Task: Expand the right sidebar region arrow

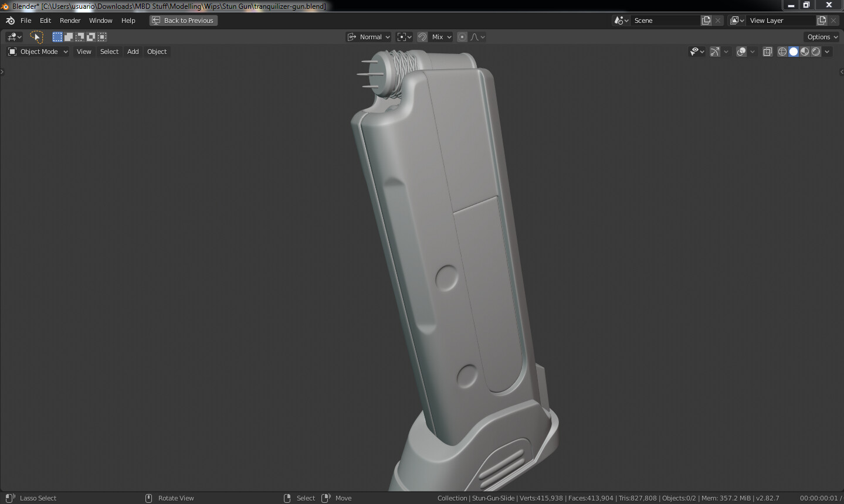Action: click(x=842, y=72)
